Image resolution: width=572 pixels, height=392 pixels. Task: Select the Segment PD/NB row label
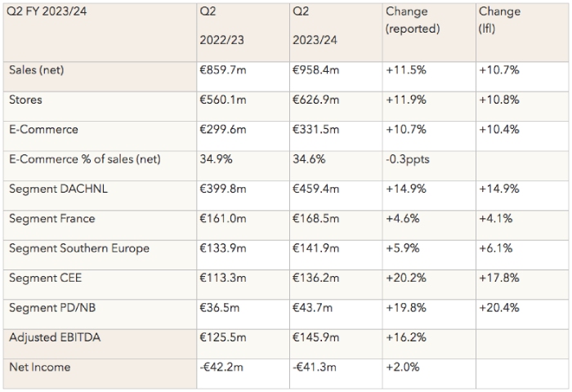pos(54,308)
